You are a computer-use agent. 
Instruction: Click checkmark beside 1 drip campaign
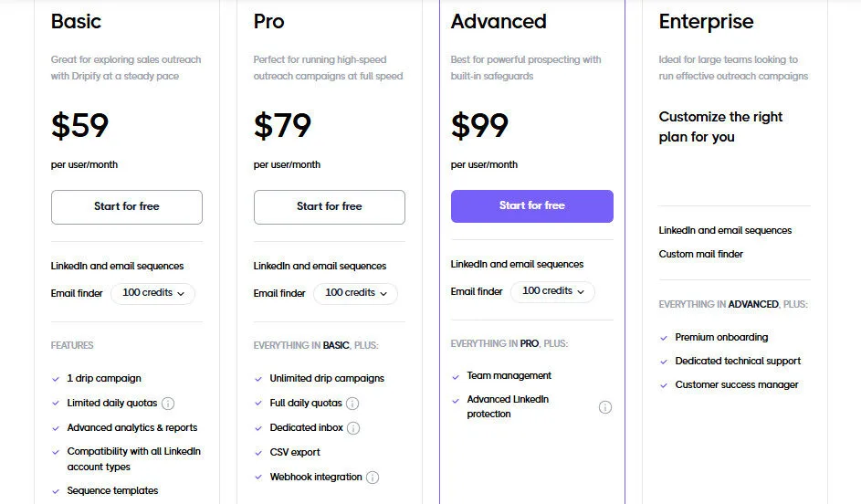(x=57, y=378)
